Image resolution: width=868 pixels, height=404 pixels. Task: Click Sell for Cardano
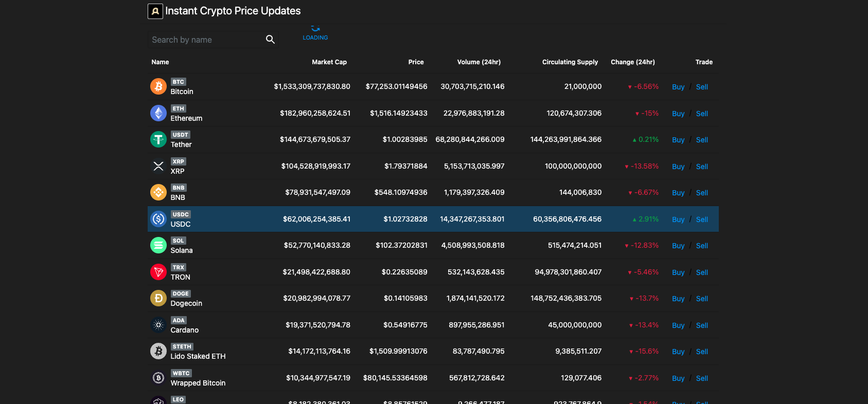(x=702, y=325)
